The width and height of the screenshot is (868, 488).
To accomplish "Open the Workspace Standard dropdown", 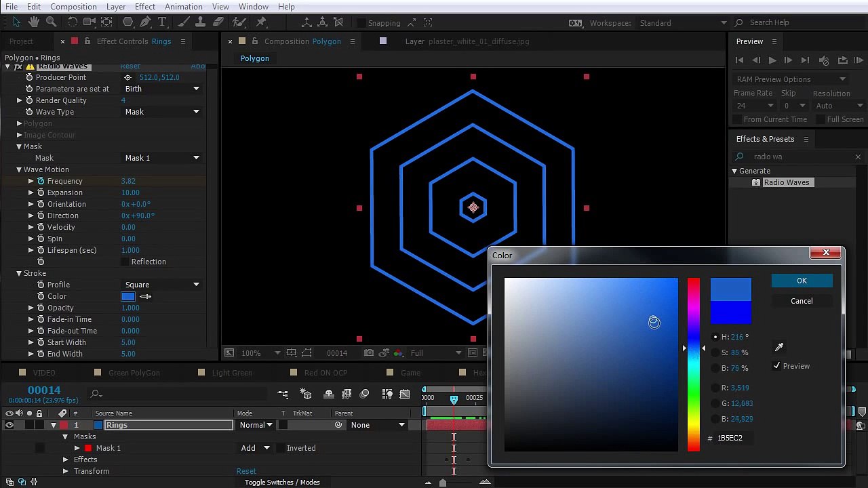I will point(682,23).
